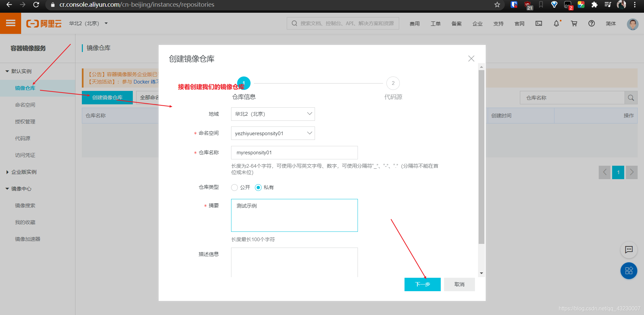
Task: Open the orange hamburger main menu
Action: click(10, 23)
